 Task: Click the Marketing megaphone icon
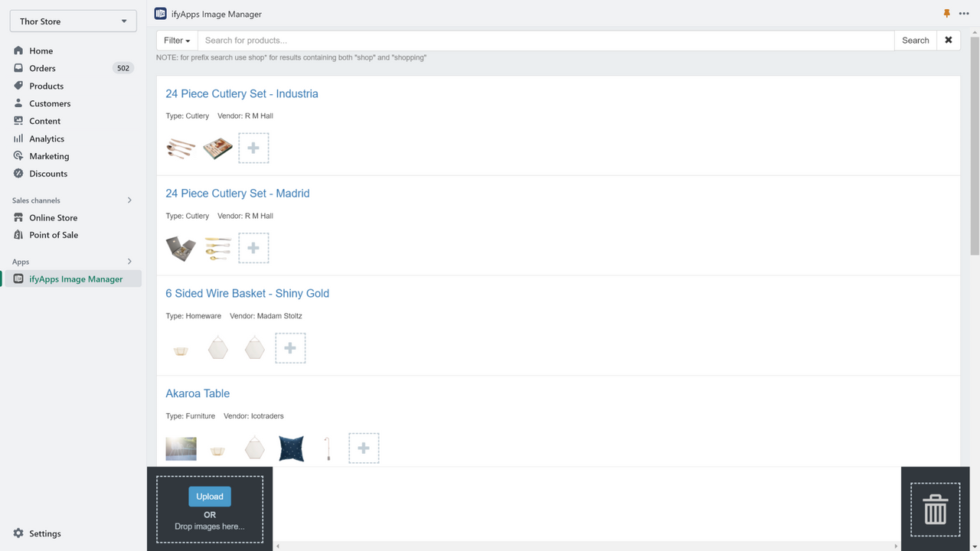click(18, 156)
